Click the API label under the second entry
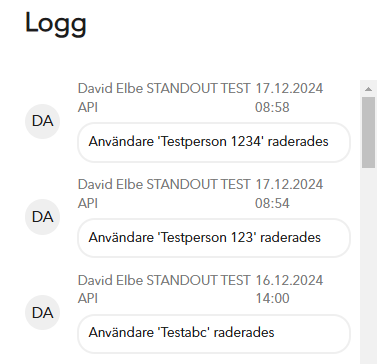The width and height of the screenshot is (379, 364). pos(88,203)
